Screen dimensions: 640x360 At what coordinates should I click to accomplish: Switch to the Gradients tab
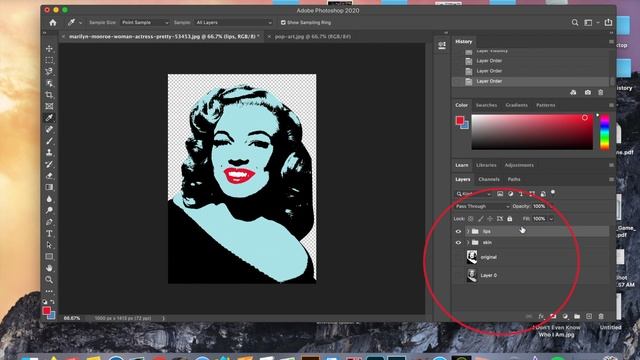point(516,105)
